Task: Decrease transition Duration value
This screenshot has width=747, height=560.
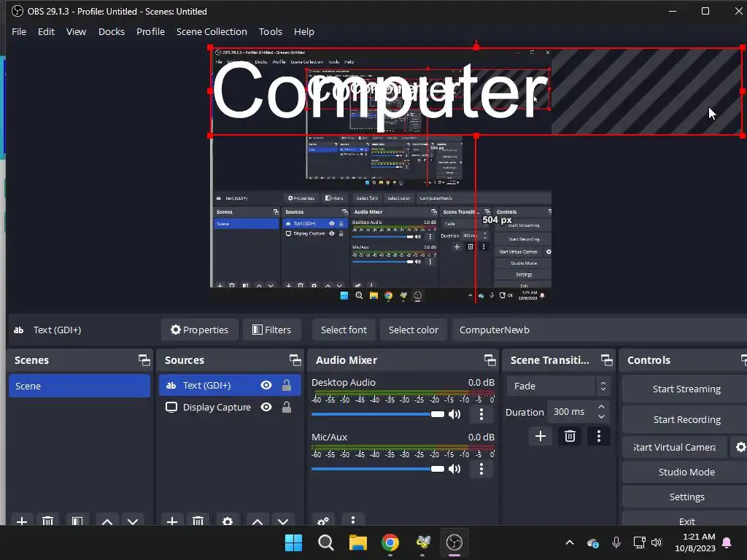Action: point(602,416)
